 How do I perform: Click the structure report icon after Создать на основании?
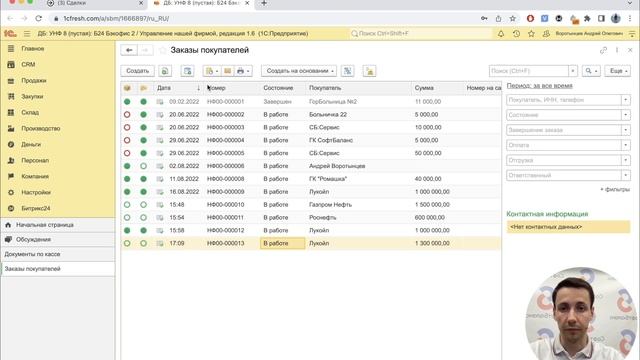click(347, 71)
